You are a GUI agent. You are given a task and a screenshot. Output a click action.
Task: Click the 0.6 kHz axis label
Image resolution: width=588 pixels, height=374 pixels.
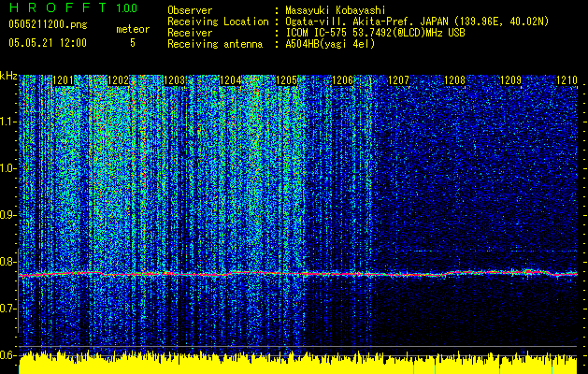point(8,355)
